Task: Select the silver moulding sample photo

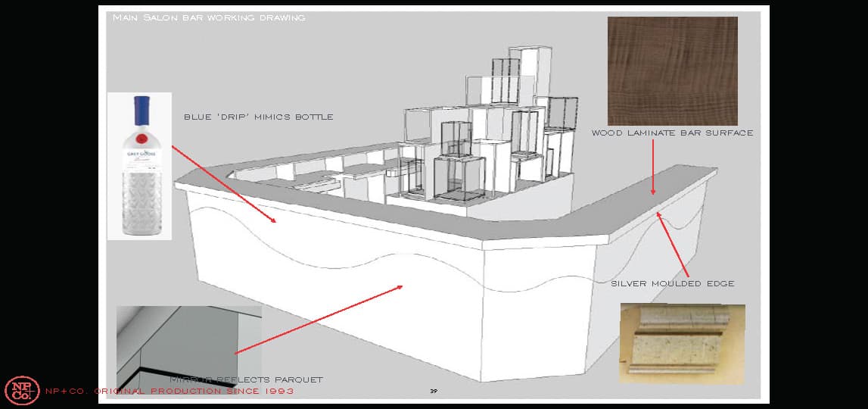Action: tap(682, 342)
